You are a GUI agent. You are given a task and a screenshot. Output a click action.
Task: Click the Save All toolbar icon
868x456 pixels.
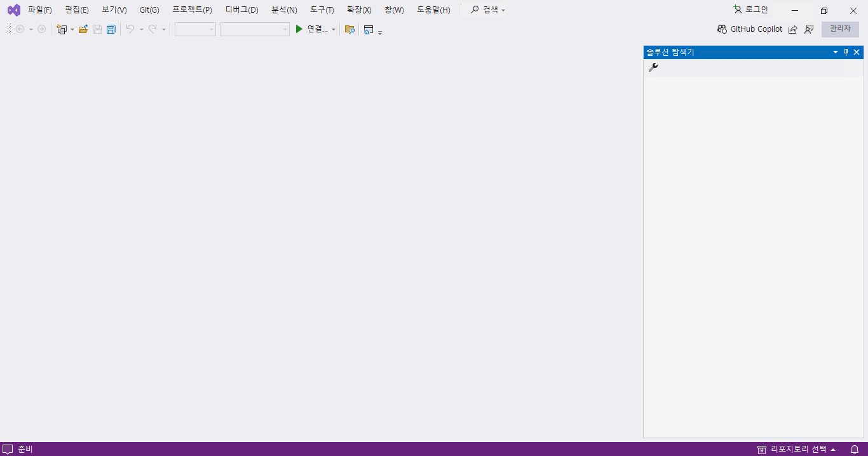(x=111, y=29)
